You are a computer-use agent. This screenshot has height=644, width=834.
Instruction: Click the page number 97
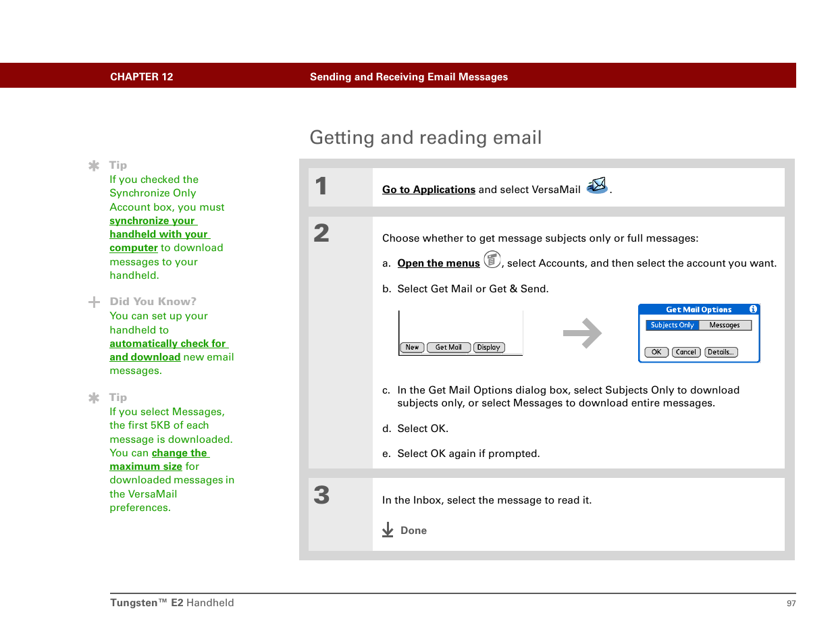coord(791,603)
